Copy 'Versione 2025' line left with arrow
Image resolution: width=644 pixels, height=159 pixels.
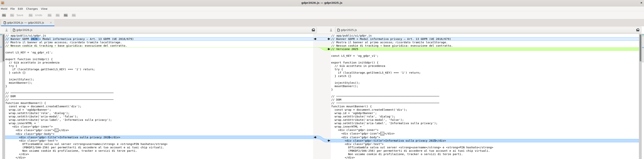click(x=329, y=49)
